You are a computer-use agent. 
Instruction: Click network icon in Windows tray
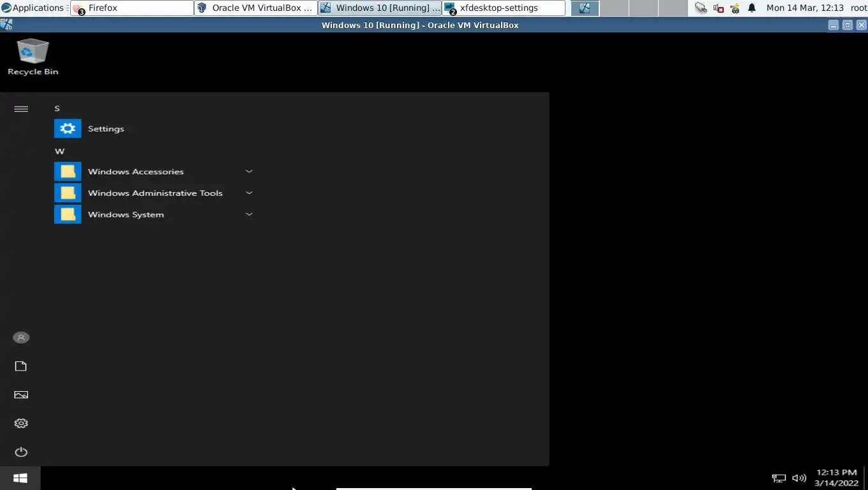pos(779,478)
